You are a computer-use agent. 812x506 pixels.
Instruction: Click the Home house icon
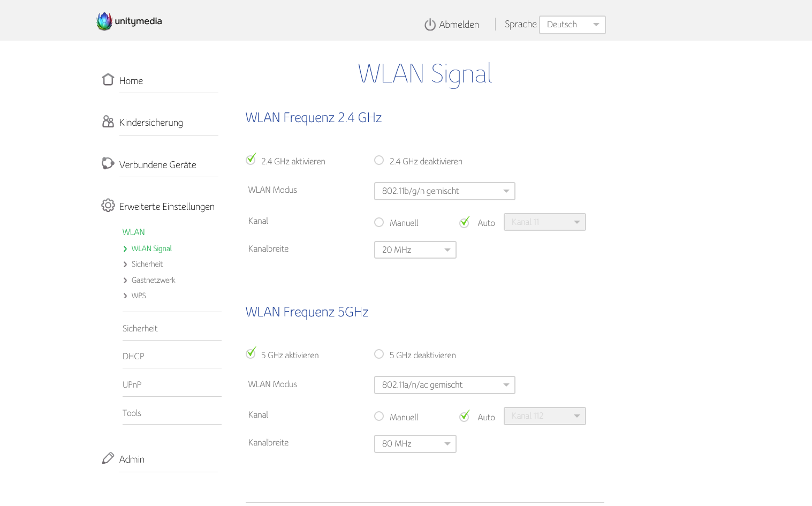pos(108,80)
